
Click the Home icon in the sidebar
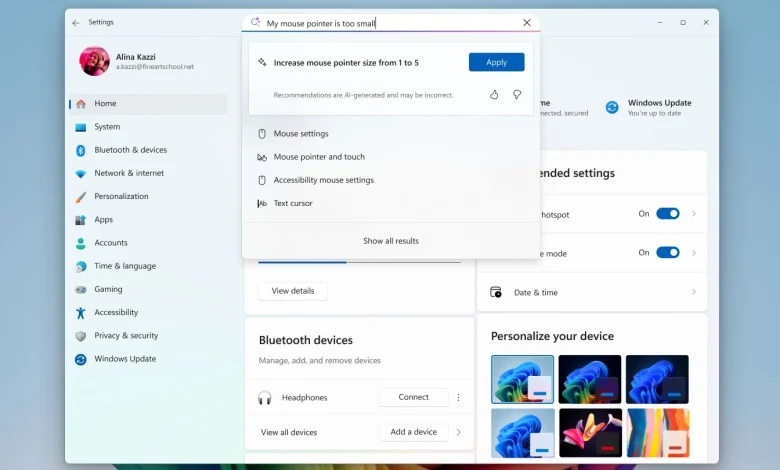(81, 103)
